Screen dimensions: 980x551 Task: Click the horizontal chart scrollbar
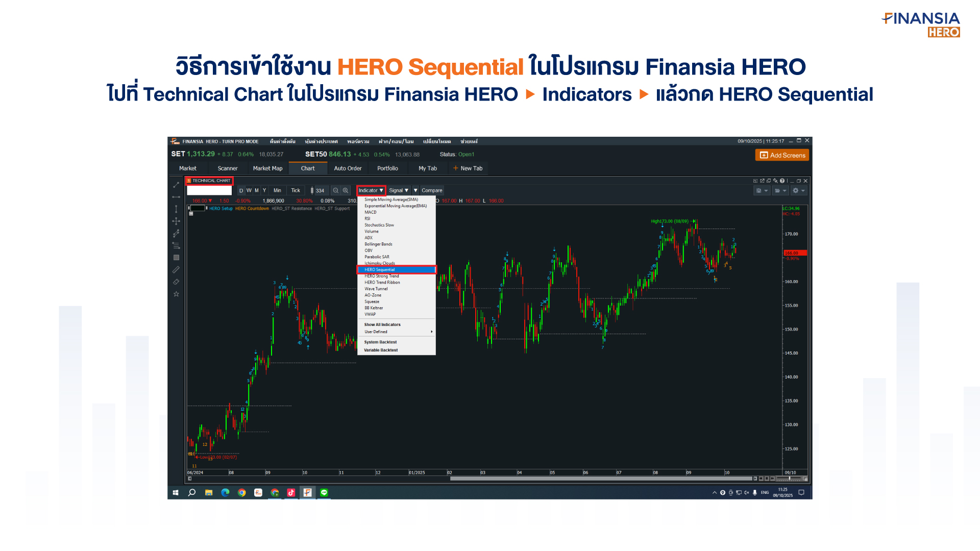pyautogui.click(x=601, y=479)
